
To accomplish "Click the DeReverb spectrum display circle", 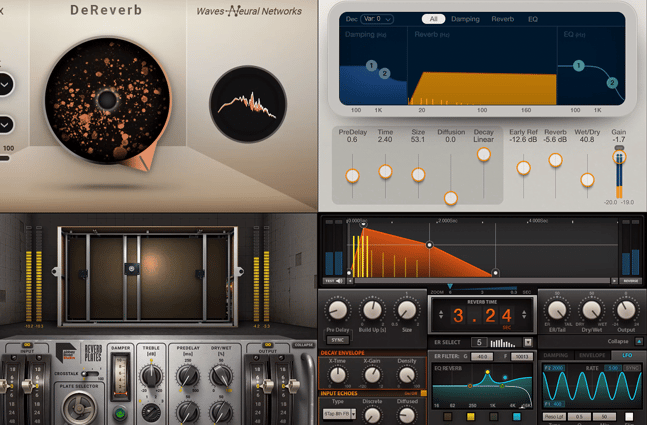I will click(248, 104).
